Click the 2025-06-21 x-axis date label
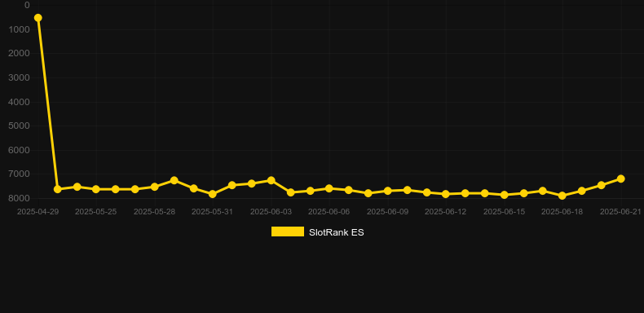This screenshot has height=313, width=644. (620, 212)
